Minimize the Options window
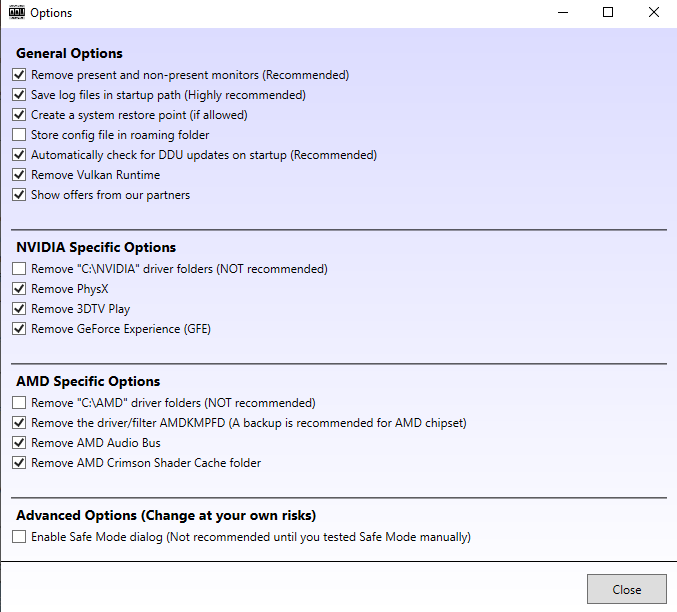 point(563,13)
